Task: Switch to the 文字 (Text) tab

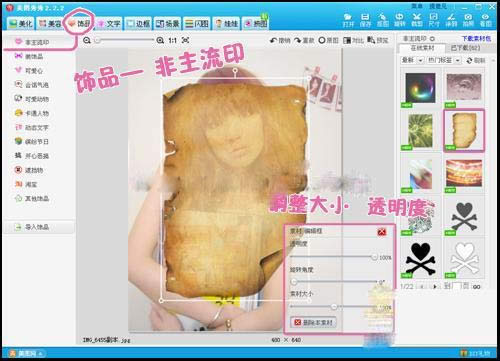Action: point(109,24)
